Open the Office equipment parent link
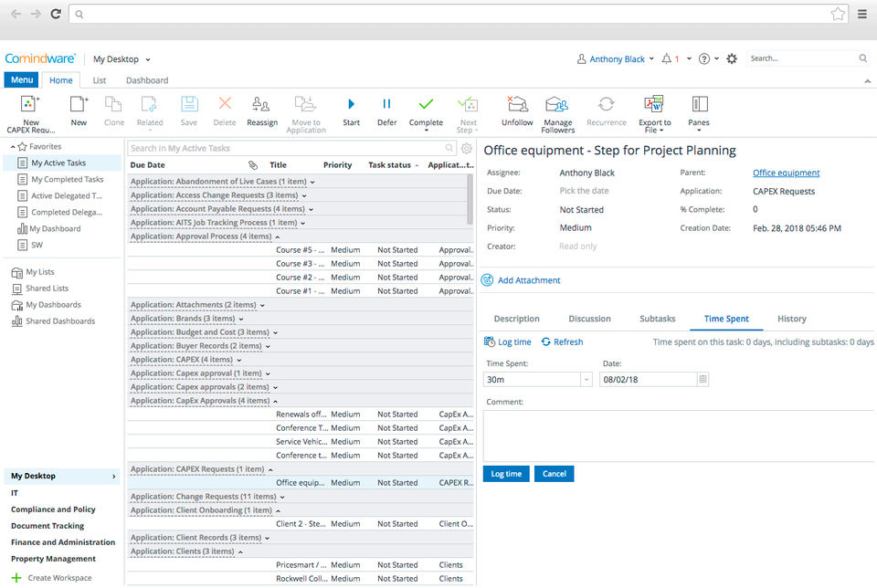This screenshot has width=877, height=588. pyautogui.click(x=786, y=173)
